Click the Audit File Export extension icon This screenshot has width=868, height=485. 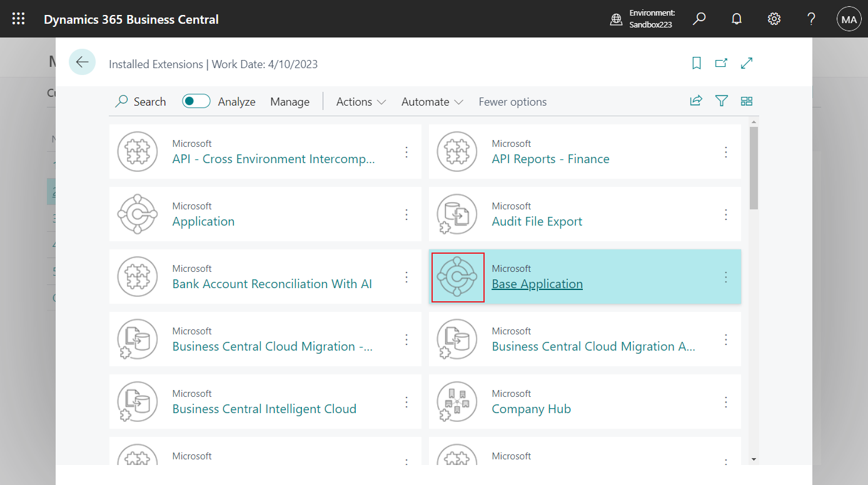coord(457,214)
